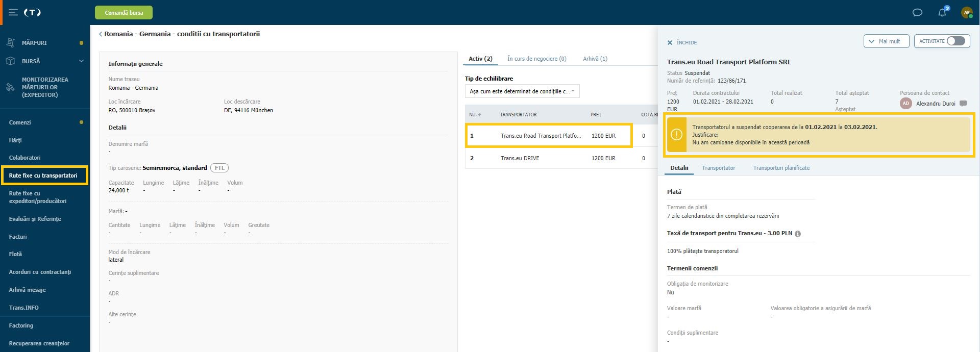This screenshot has height=352, width=980.
Task: Open the notifications bell icon
Action: (942, 12)
